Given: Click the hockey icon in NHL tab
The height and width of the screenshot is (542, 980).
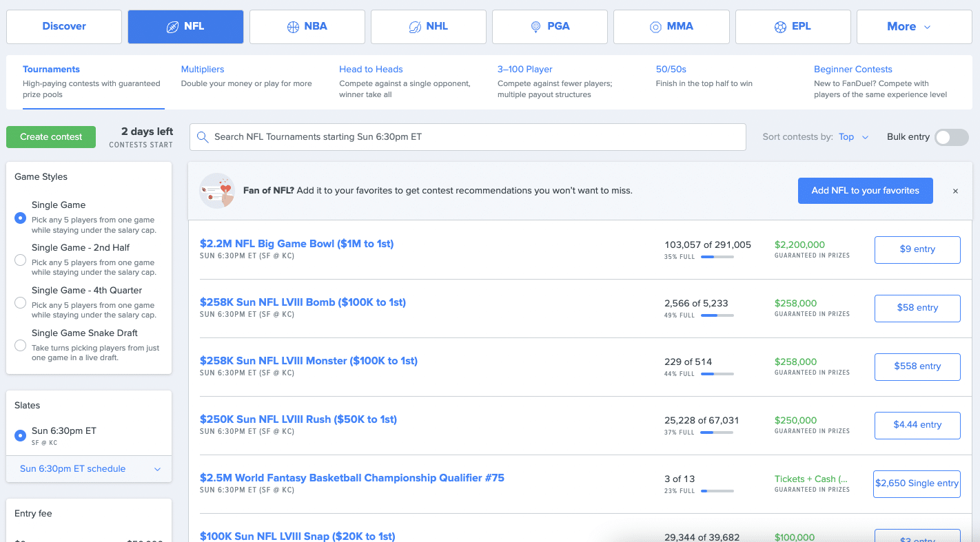Looking at the screenshot, I should point(415,27).
